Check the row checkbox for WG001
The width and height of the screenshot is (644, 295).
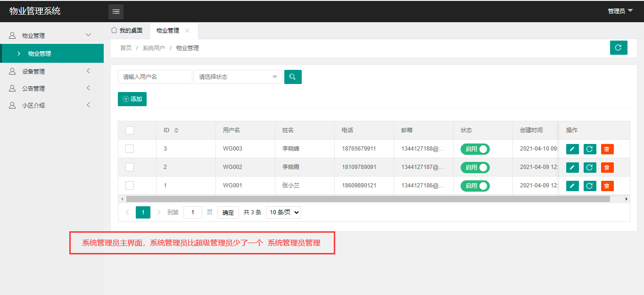click(130, 185)
